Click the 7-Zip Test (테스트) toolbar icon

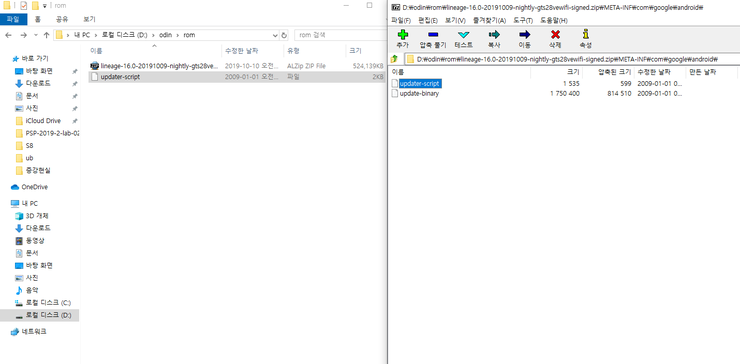click(463, 35)
